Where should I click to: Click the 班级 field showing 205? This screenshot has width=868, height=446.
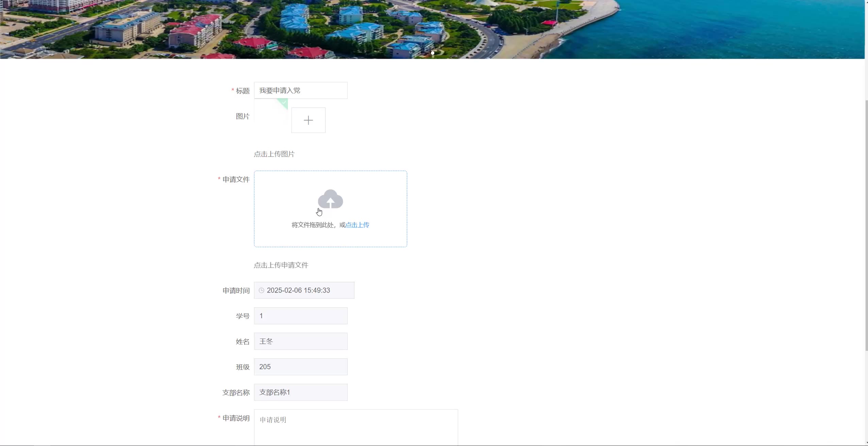(x=301, y=367)
